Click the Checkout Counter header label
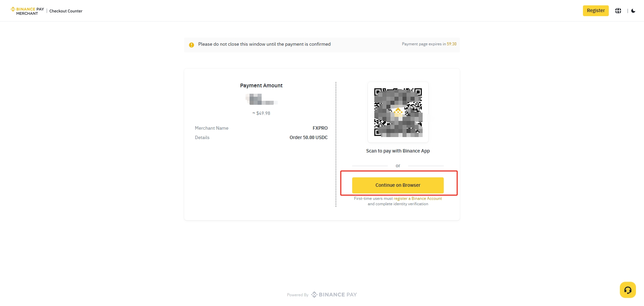This screenshot has height=306, width=644. (66, 11)
